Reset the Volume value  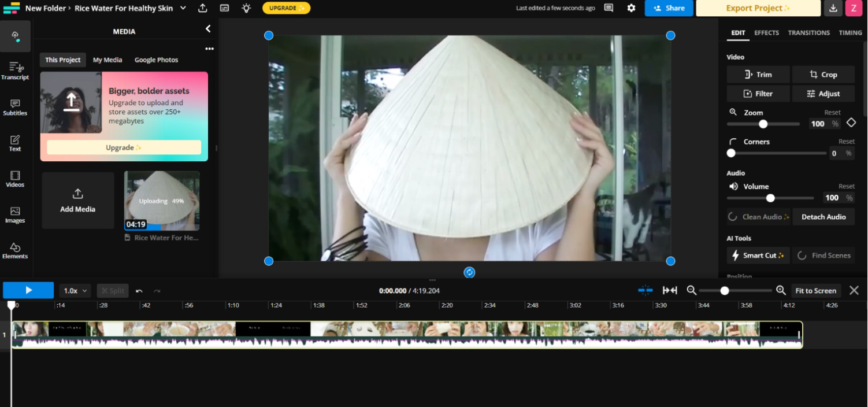pyautogui.click(x=847, y=186)
